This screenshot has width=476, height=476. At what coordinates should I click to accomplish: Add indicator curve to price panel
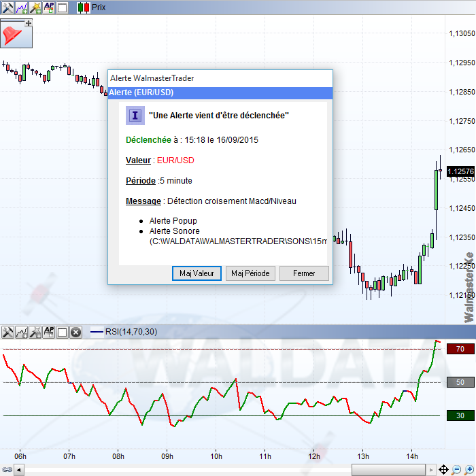click(22, 7)
